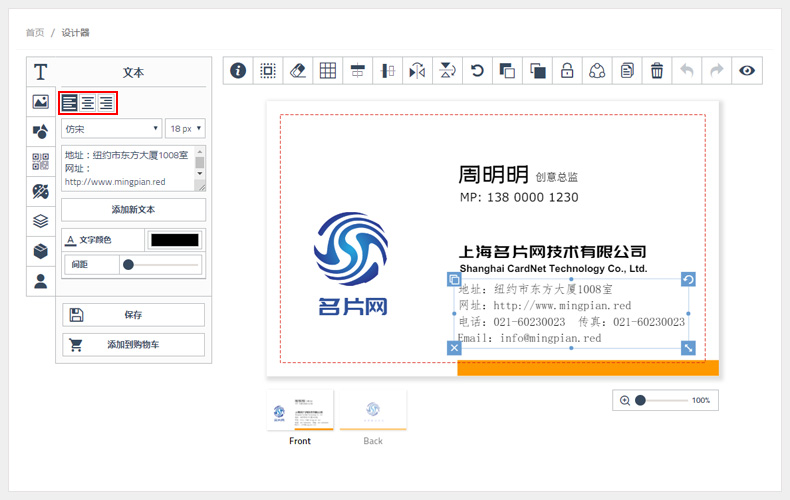The width and height of the screenshot is (790, 500).
Task: Select the MP: 138 0000 1230 text
Action: 519,197
